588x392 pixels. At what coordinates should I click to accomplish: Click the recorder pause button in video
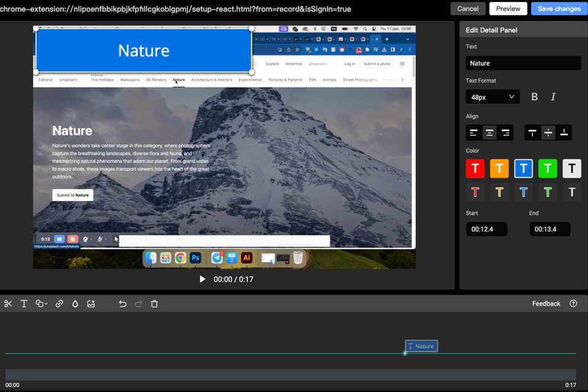click(59, 239)
